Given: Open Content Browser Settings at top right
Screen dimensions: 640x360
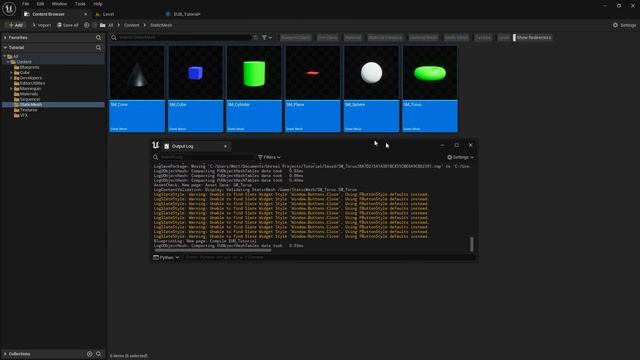Looking at the screenshot, I should click(624, 25).
